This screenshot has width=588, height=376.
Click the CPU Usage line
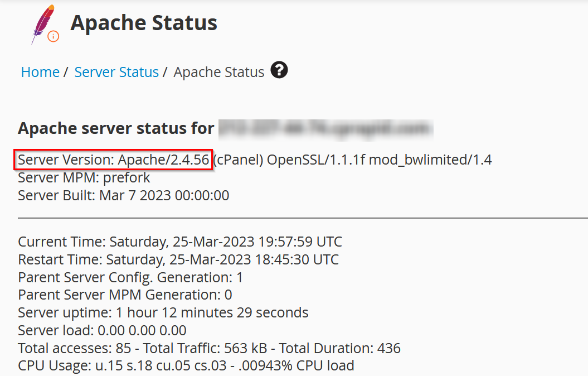[186, 365]
